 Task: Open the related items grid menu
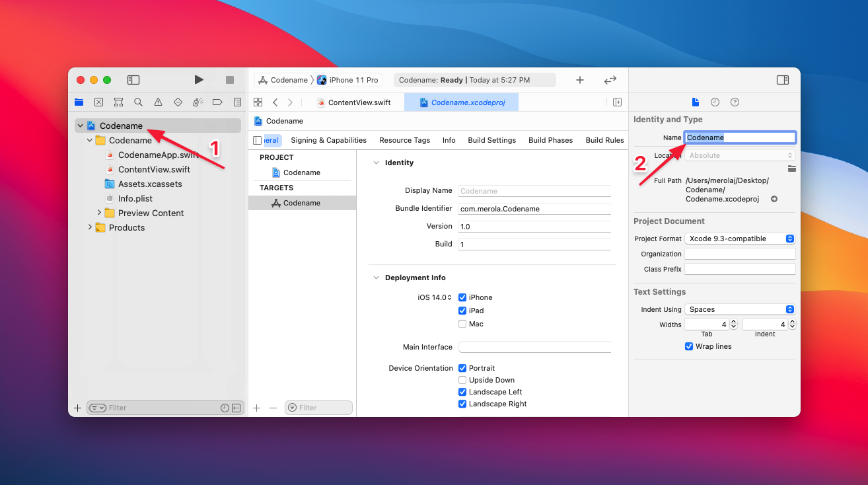point(258,102)
